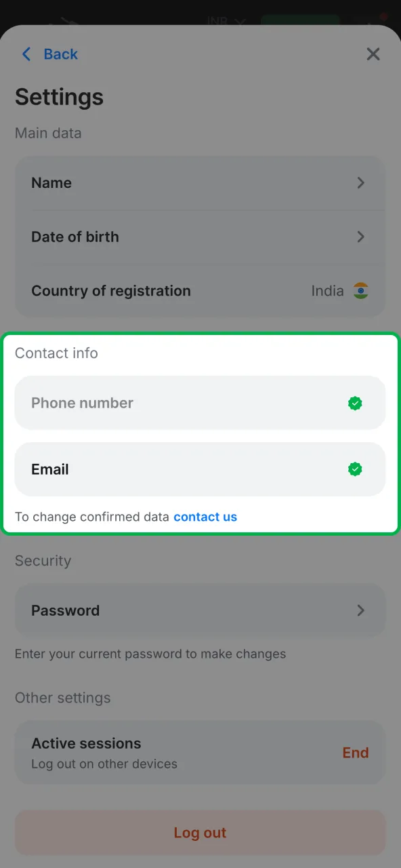Image resolution: width=401 pixels, height=868 pixels.
Task: Click the chevron on the Date of birth row
Action: click(x=360, y=237)
